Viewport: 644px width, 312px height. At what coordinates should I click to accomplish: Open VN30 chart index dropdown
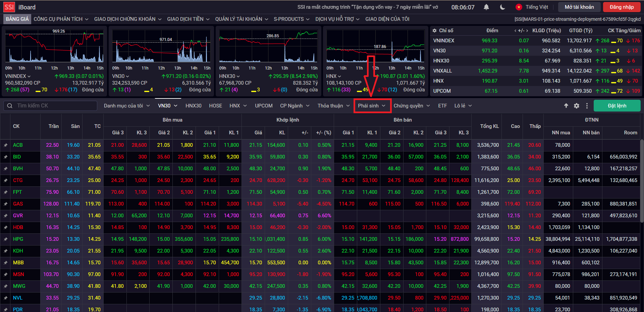click(120, 76)
